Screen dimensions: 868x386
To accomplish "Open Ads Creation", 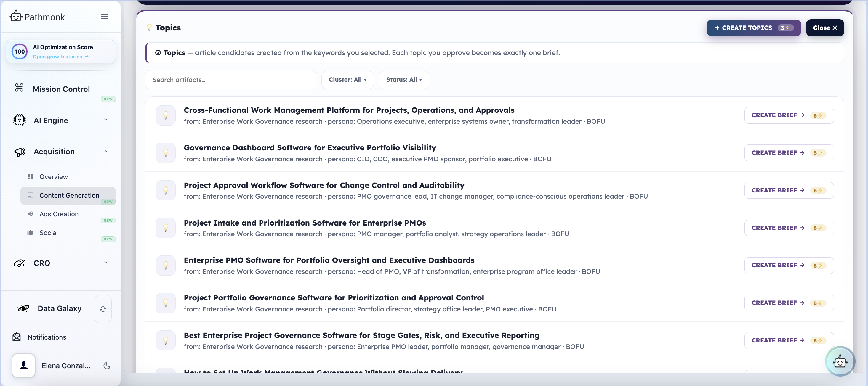I will click(x=59, y=214).
